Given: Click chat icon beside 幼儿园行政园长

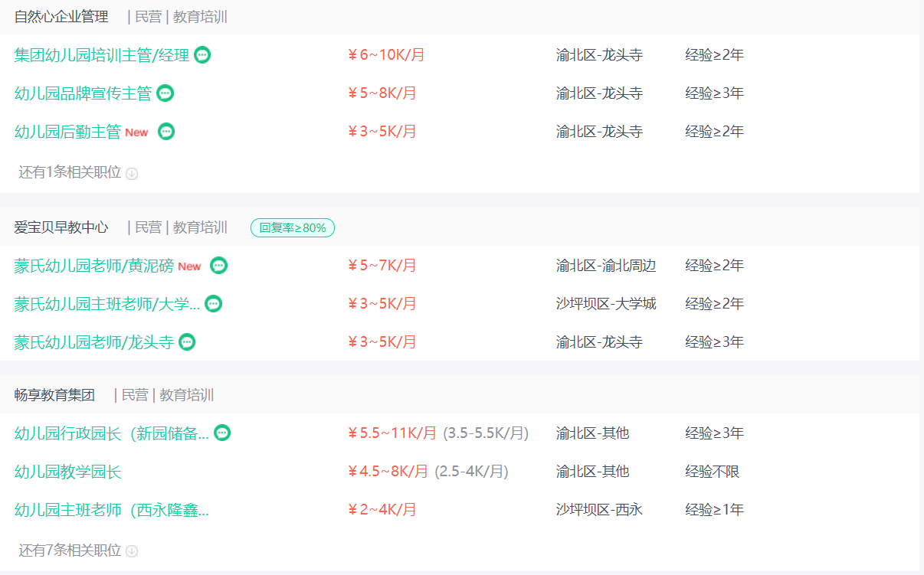Looking at the screenshot, I should pos(222,433).
